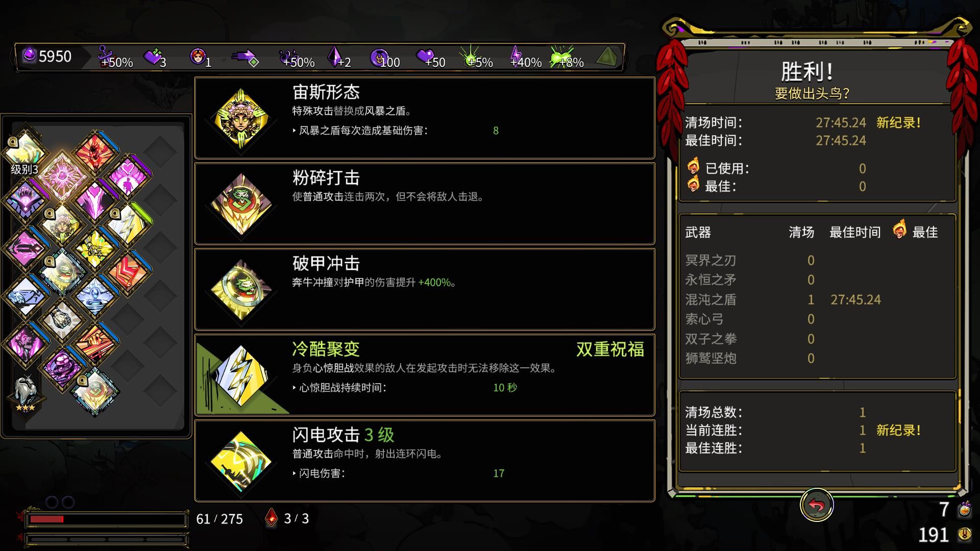Image resolution: width=980 pixels, height=551 pixels.
Task: Select the 冥界之刃 weapon row
Action: [x=817, y=260]
